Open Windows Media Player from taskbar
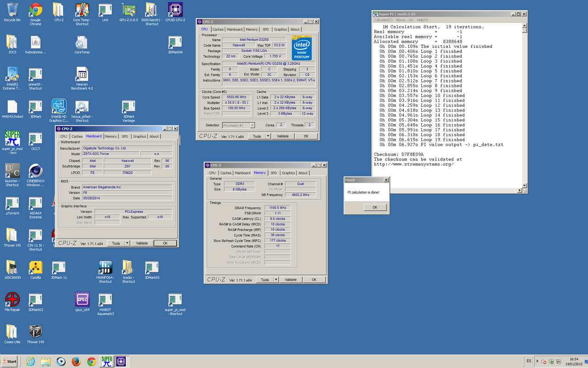The image size is (588, 368). pyautogui.click(x=61, y=362)
